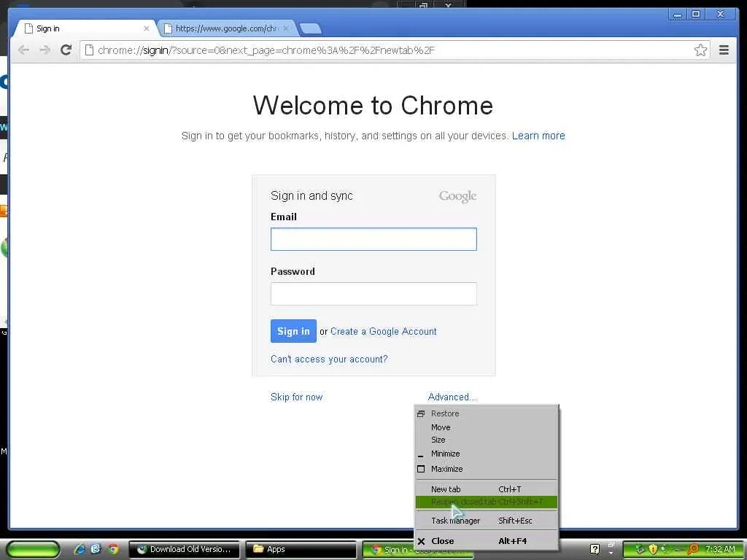Switch to the https://www.google.com/chr tab
The image size is (747, 560).
tap(226, 28)
